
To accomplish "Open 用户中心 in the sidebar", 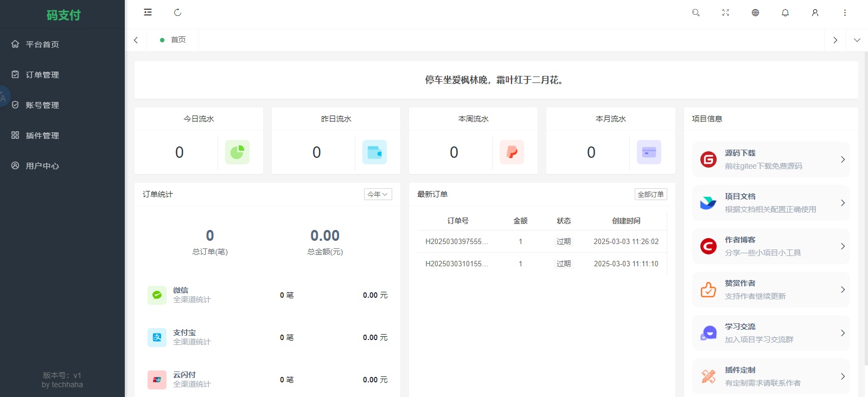I will [62, 165].
